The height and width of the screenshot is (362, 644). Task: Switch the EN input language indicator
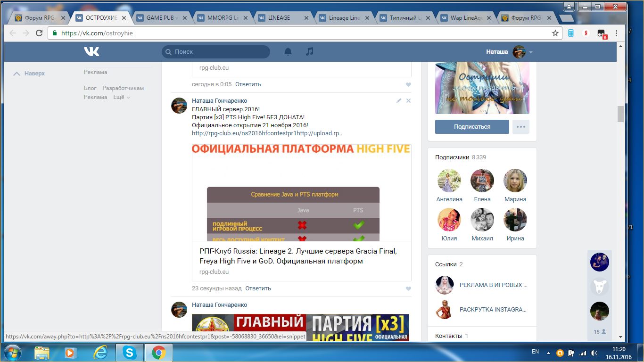(535, 352)
